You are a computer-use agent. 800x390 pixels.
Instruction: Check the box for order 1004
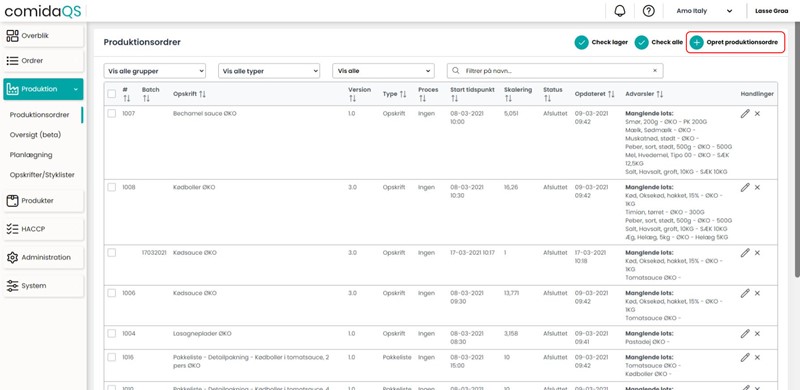pyautogui.click(x=112, y=333)
